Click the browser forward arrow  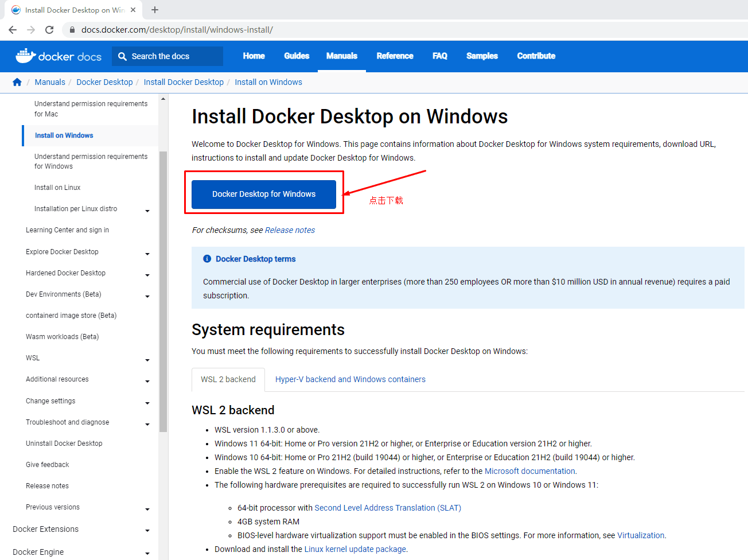[x=31, y=30]
